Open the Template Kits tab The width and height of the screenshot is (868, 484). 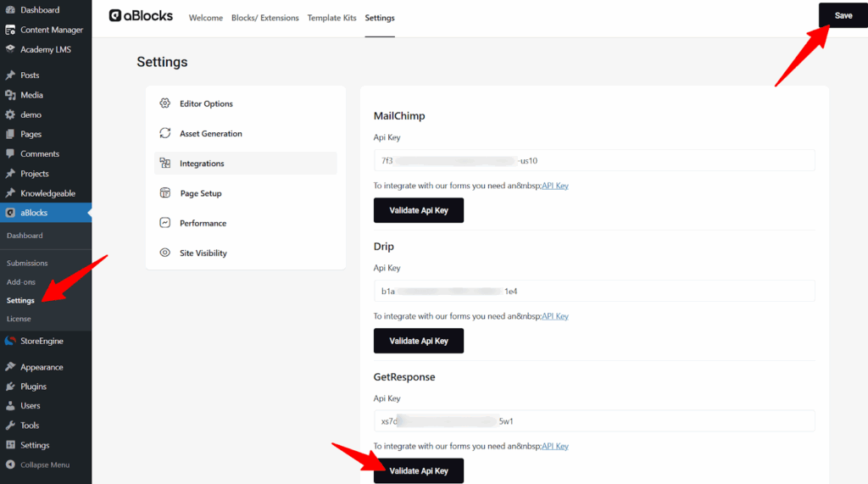332,18
